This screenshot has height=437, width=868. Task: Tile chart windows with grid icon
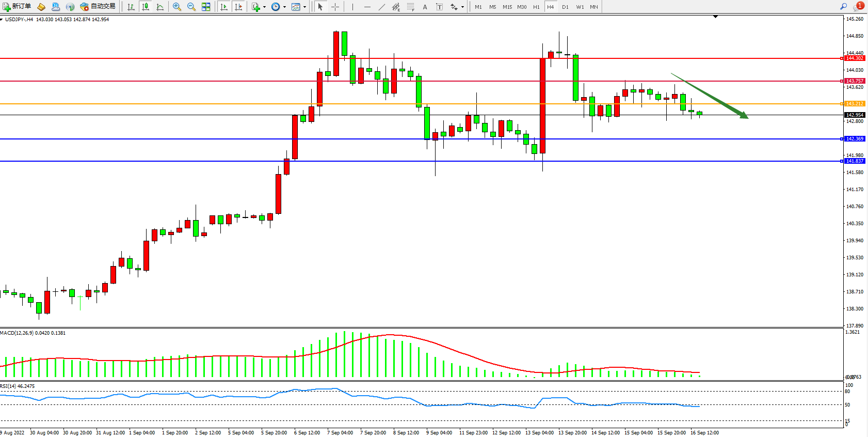[x=206, y=7]
